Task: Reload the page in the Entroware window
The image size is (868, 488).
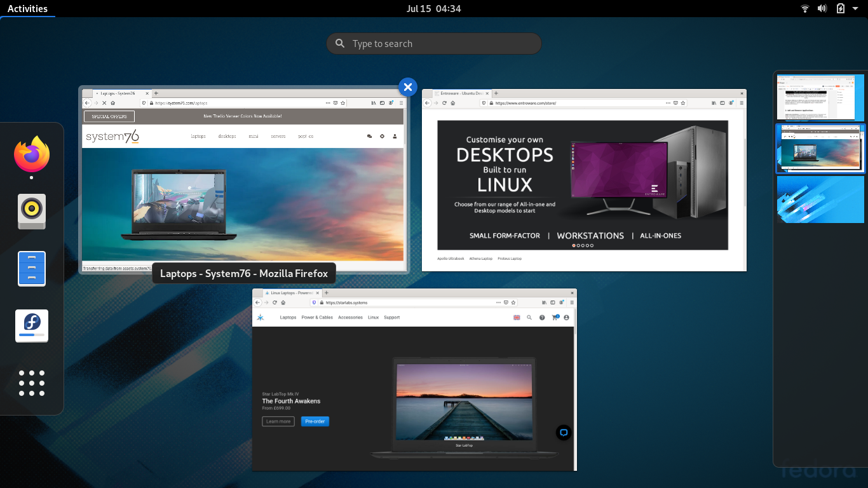Action: pyautogui.click(x=445, y=103)
